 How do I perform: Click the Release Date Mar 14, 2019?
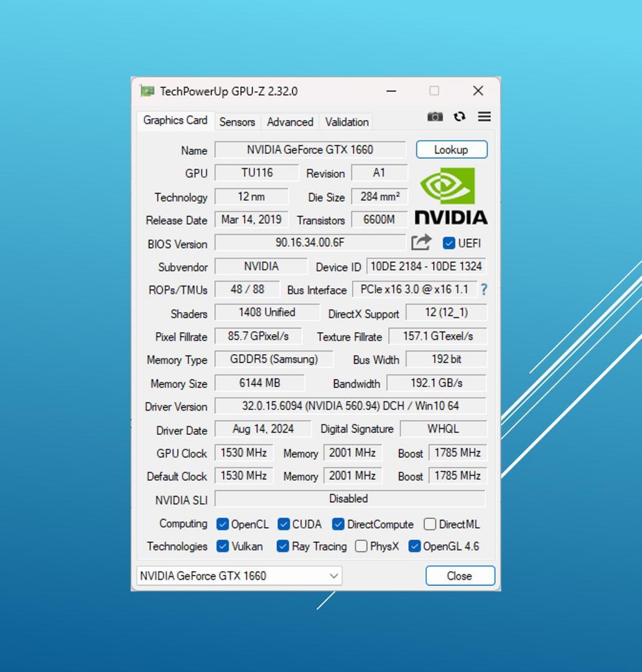click(x=251, y=220)
